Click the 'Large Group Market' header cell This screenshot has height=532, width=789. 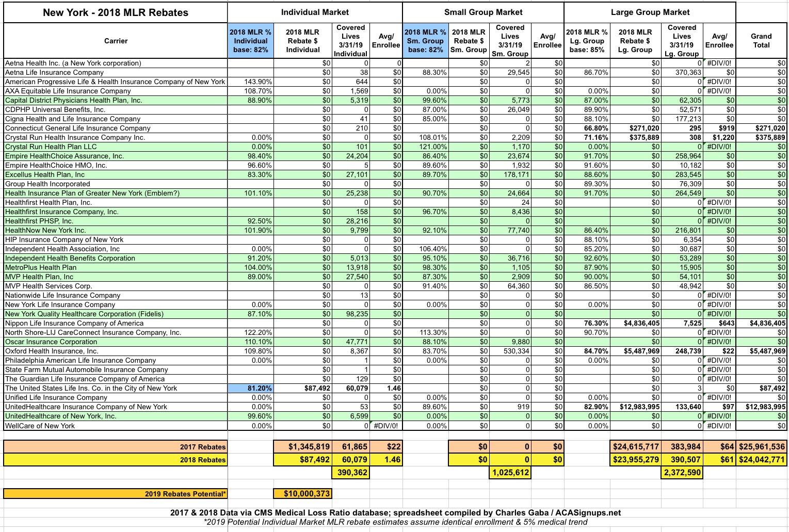[x=650, y=12]
